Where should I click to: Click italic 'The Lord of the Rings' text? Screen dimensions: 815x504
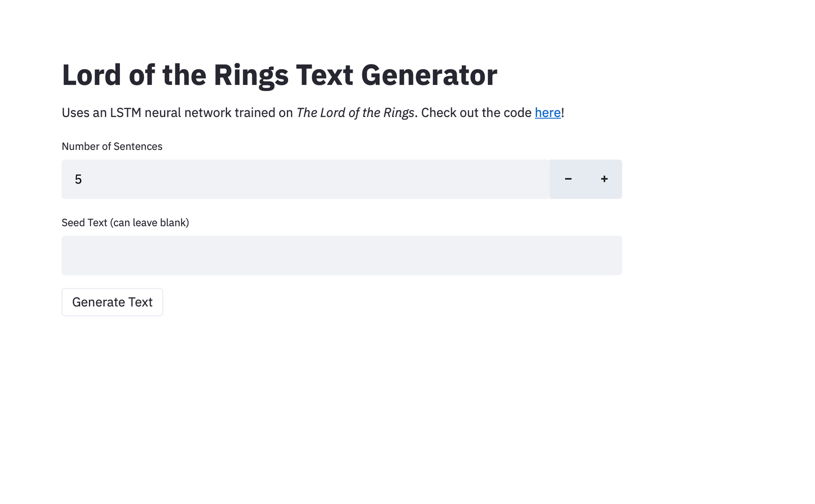point(355,113)
